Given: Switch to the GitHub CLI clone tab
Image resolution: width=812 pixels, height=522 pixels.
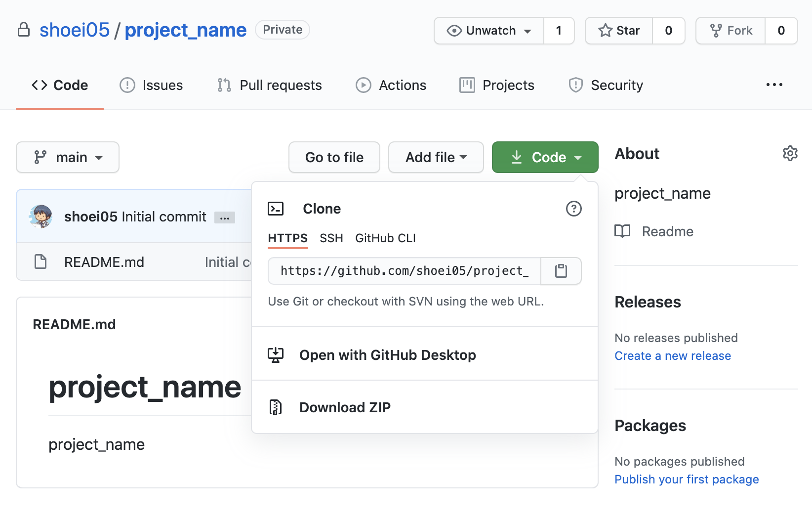Looking at the screenshot, I should [x=385, y=238].
